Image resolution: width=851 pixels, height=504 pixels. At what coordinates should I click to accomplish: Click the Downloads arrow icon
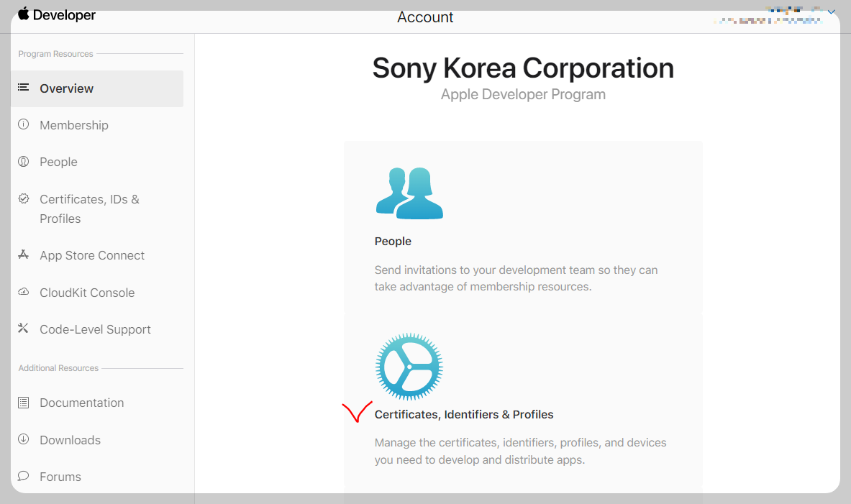point(23,439)
